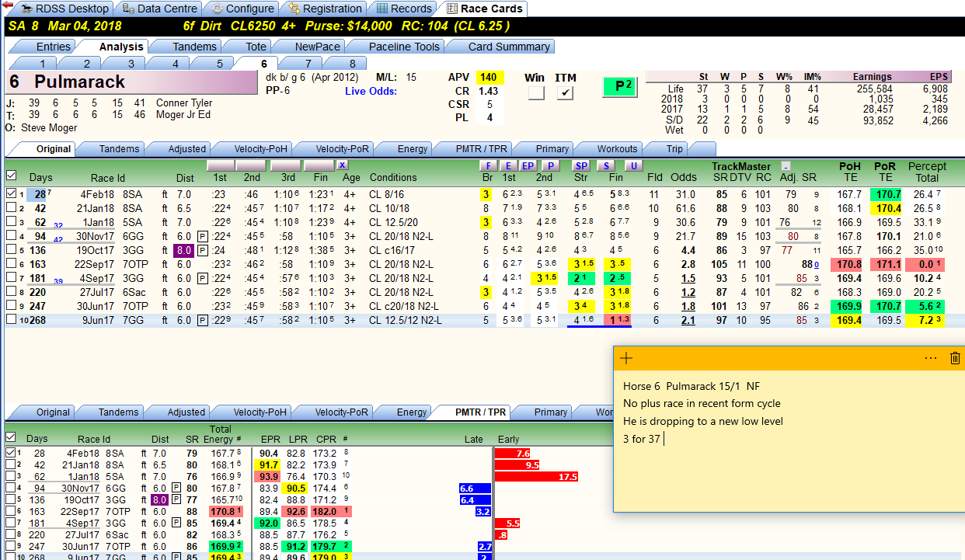This screenshot has height=560, width=965.
Task: Click the EP pace filter button
Action: pos(528,165)
